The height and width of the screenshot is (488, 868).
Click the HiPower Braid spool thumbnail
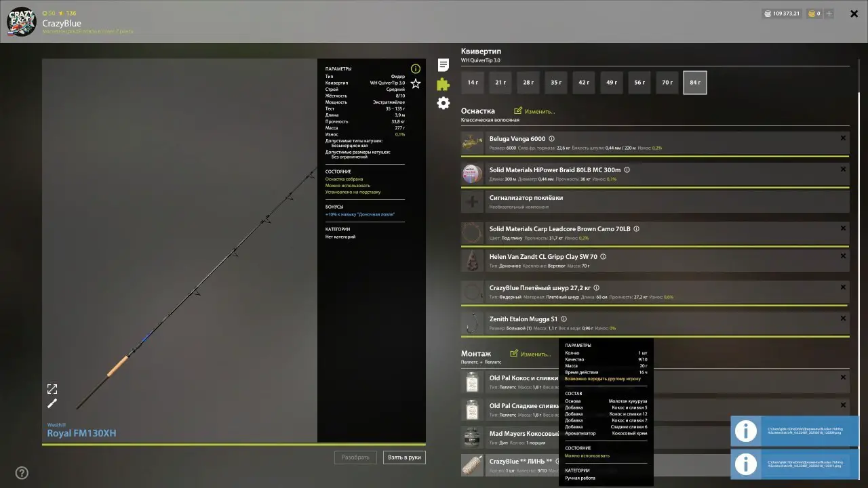coord(472,174)
